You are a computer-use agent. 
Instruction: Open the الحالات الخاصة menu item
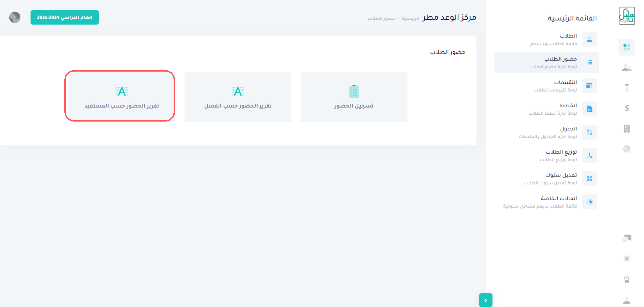point(547,202)
